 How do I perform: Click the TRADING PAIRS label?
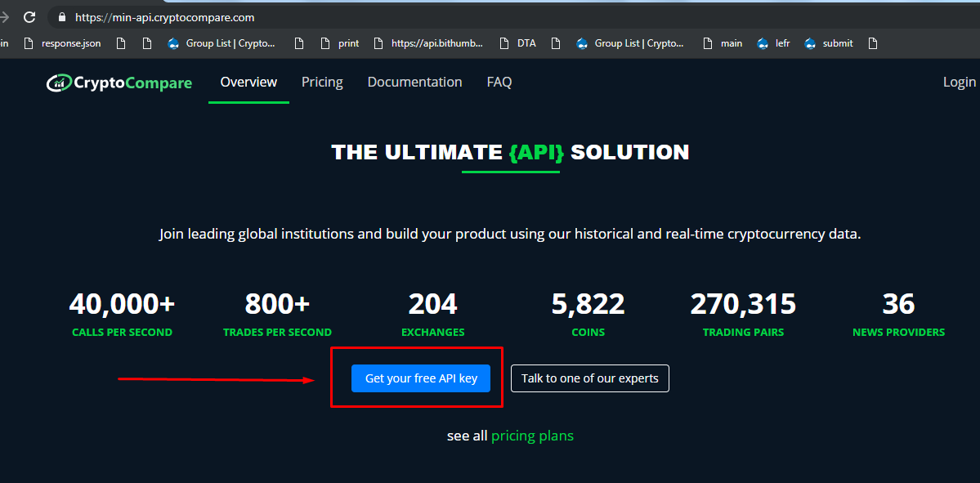(x=743, y=333)
